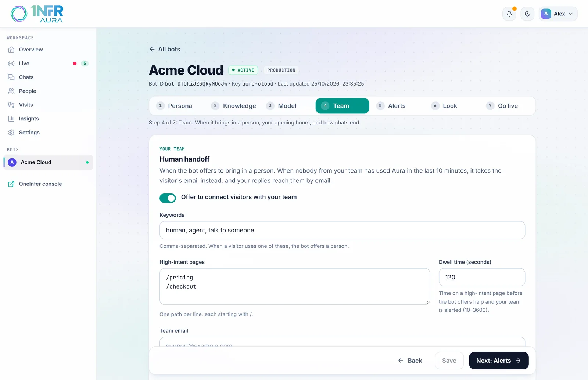This screenshot has height=380, width=588.
Task: Open Chats in the sidebar
Action: pos(48,77)
